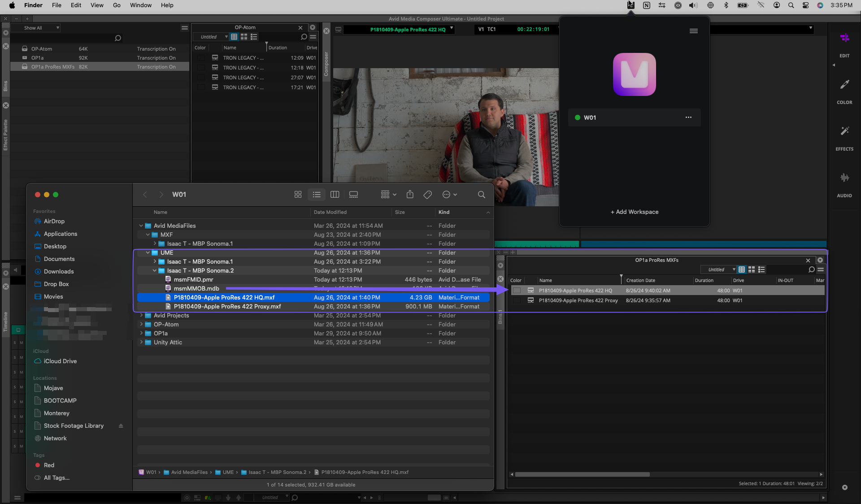Open the Edit menu
Screen dimensions: 861x504
pyautogui.click(x=76, y=5)
